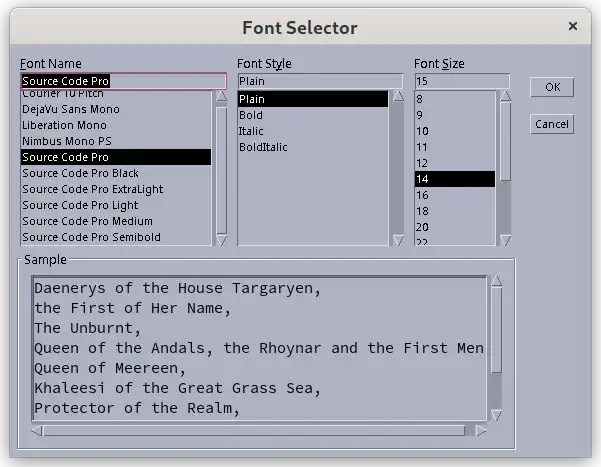Click sample line "Protector of the Realm,"
The height and width of the screenshot is (467, 601).
(137, 408)
